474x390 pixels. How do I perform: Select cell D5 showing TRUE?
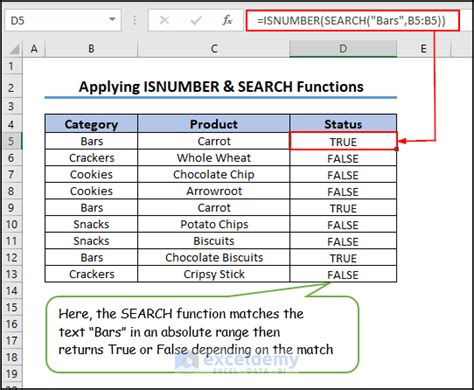[x=343, y=141]
